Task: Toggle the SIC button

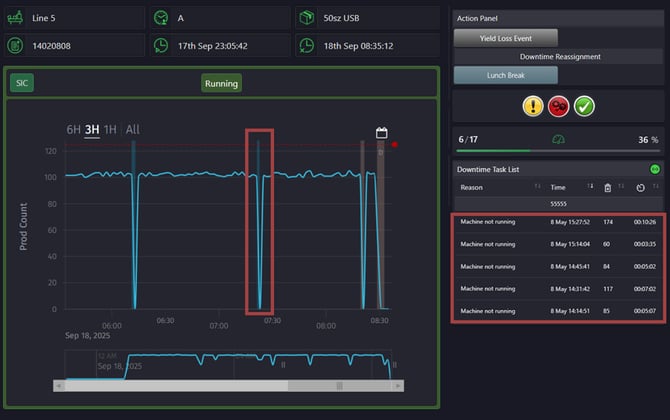Action: pyautogui.click(x=22, y=83)
